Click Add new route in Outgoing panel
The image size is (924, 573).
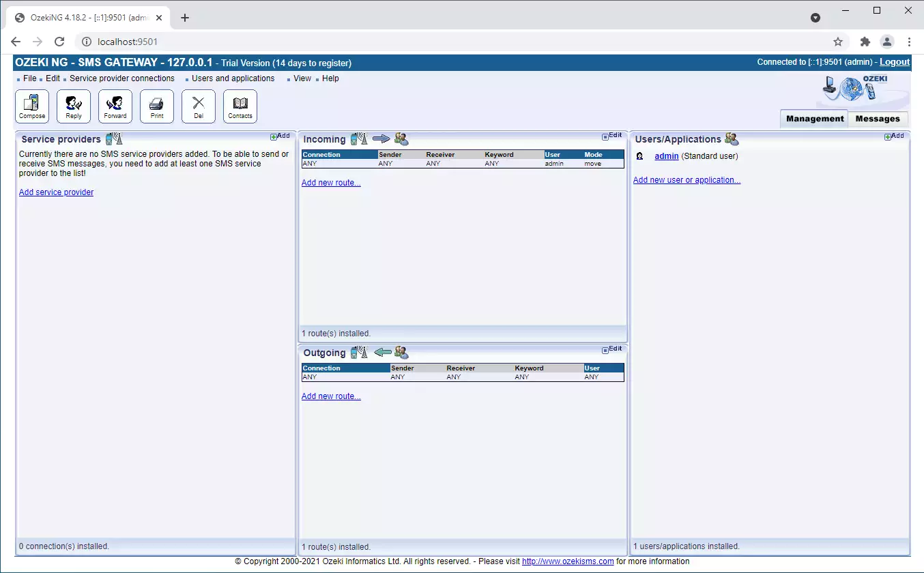tap(331, 396)
